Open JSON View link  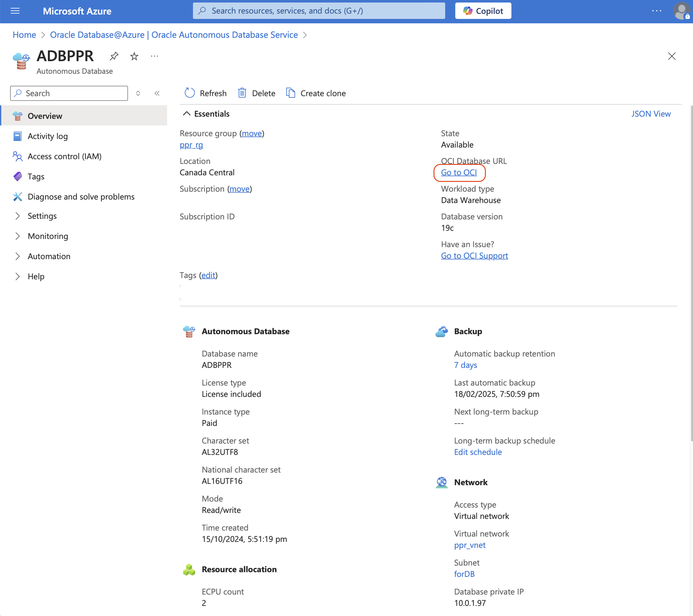[x=651, y=113]
